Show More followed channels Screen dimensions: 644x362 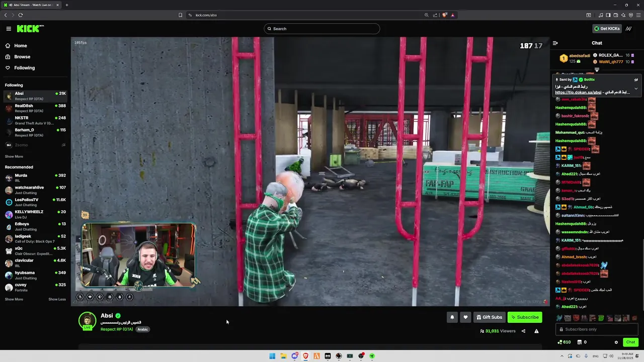coord(14,156)
